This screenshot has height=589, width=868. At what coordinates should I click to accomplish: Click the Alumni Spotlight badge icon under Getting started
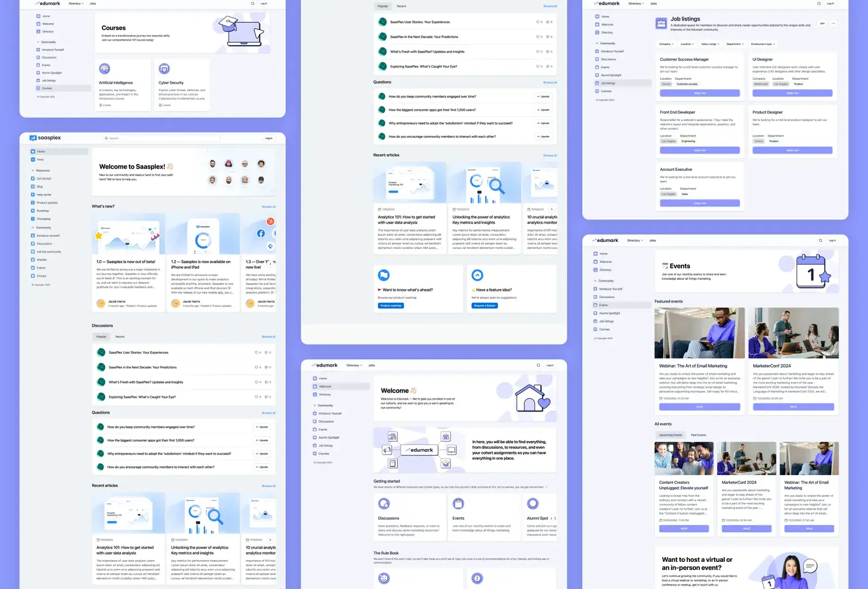[x=533, y=503]
